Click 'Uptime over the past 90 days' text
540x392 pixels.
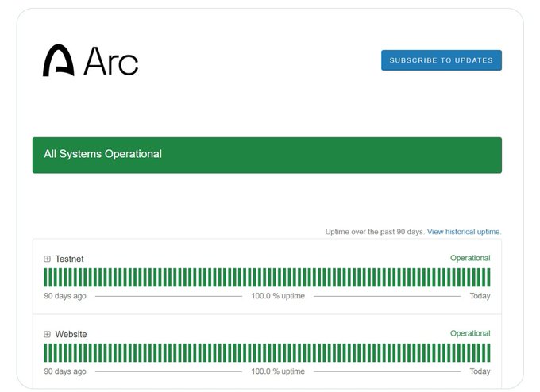(375, 232)
